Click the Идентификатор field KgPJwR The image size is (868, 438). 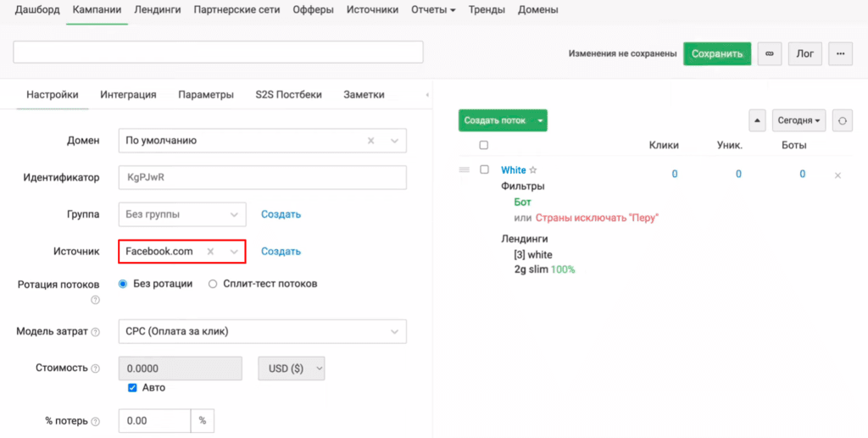[263, 178]
